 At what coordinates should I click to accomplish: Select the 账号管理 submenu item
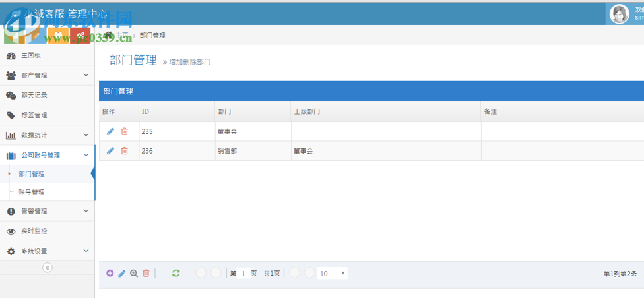click(32, 192)
